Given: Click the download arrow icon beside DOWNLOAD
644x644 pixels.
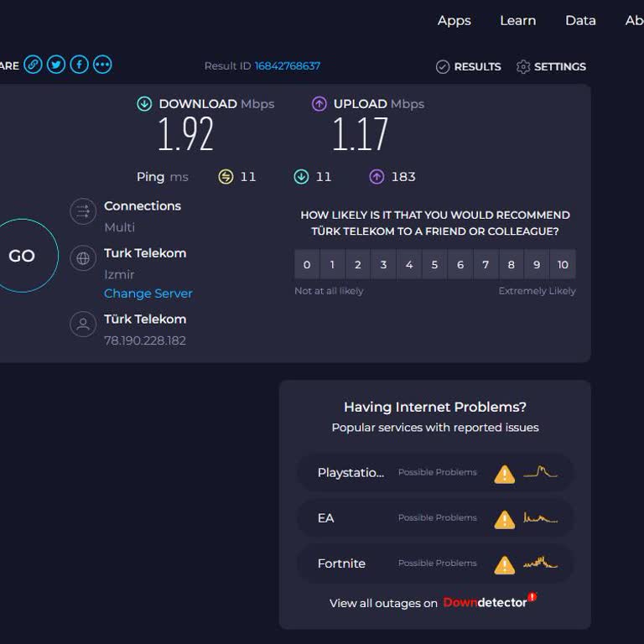Looking at the screenshot, I should [144, 104].
